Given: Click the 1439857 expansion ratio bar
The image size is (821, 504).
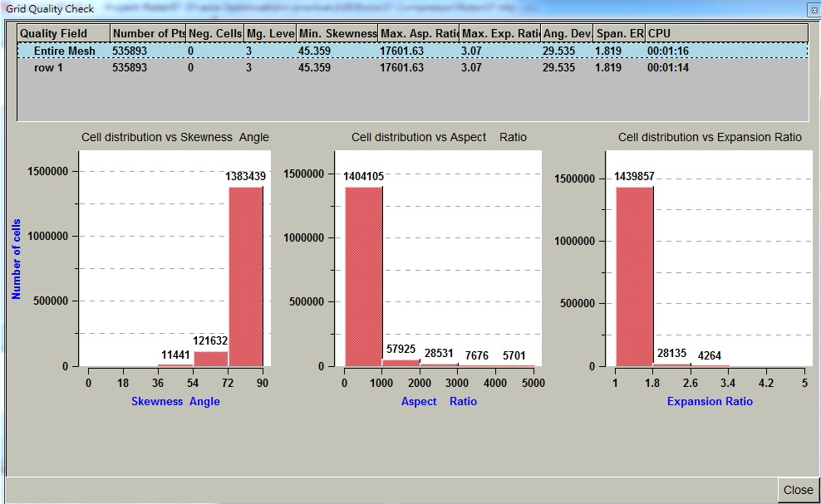Looking at the screenshot, I should (634, 276).
